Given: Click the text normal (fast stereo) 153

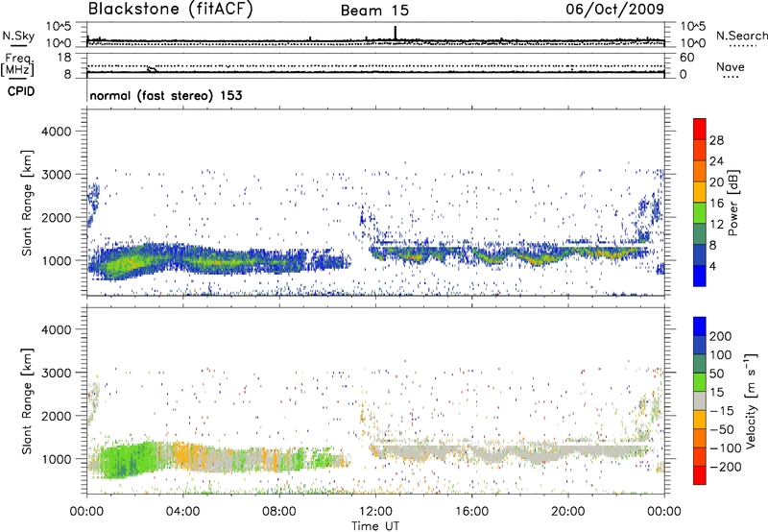Looking at the screenshot, I should click(x=166, y=95).
